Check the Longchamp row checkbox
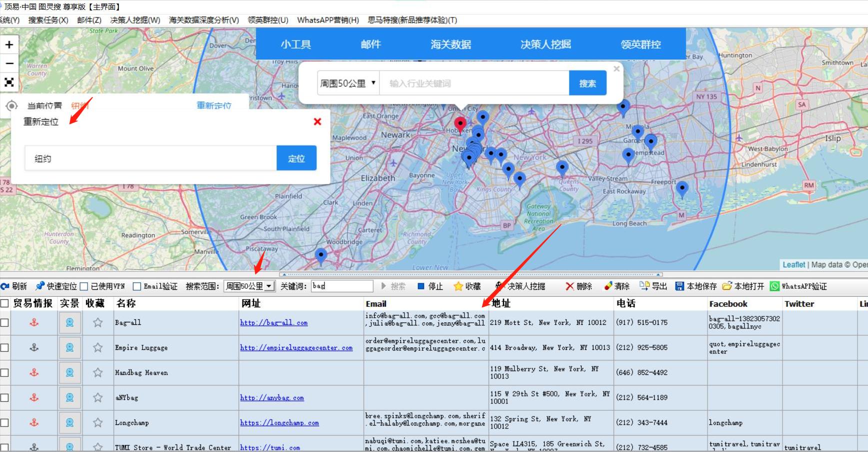This screenshot has width=868, height=452. pos(4,422)
